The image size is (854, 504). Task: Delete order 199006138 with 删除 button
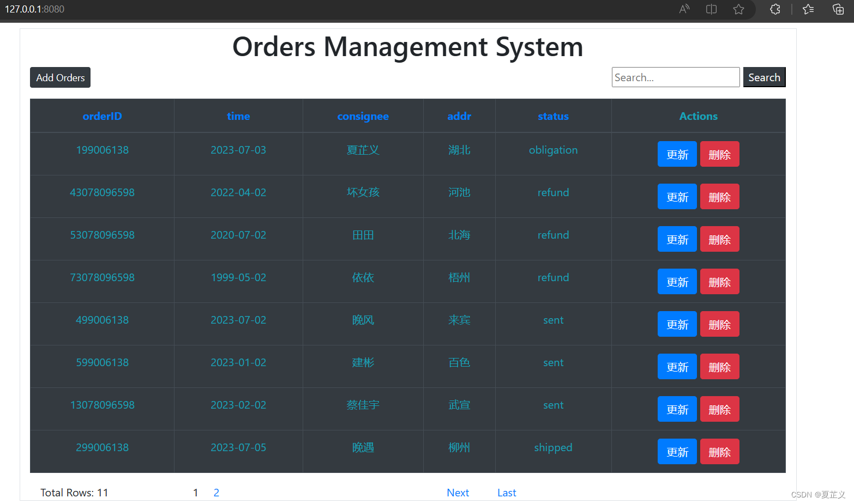coord(720,154)
